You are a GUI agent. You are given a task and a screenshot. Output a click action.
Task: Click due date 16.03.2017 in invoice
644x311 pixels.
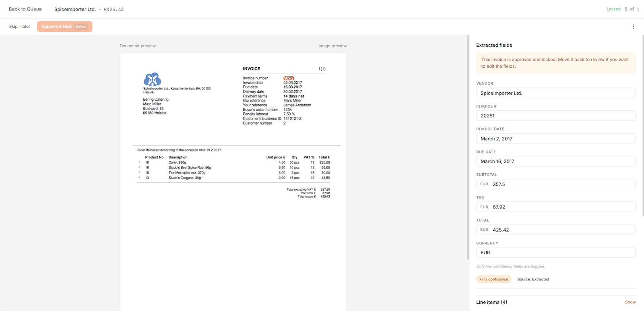pyautogui.click(x=293, y=87)
